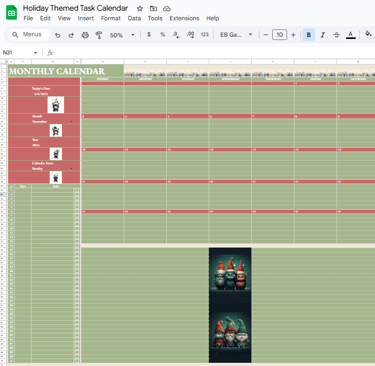375x366 pixels.
Task: Open the Help menu
Action: click(212, 18)
